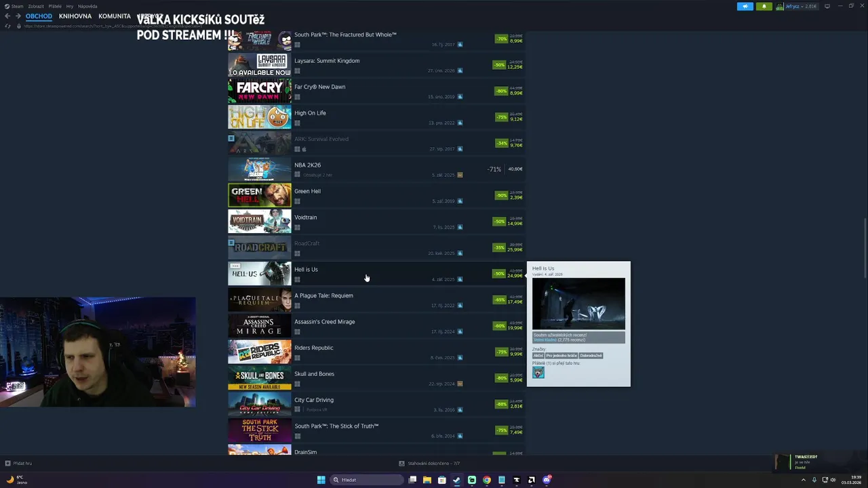Open South Park: The Fractured But Whole
The height and width of the screenshot is (488, 868).
376,39
